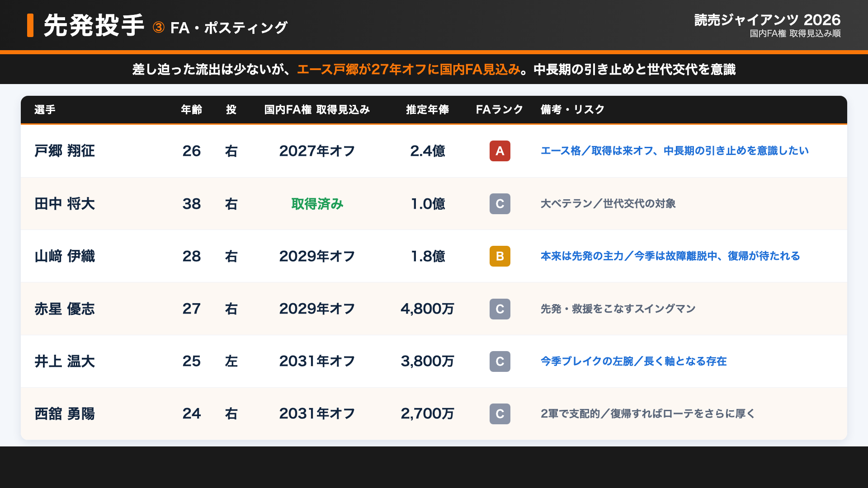Select player name 山﨑 伊織
Screen dimensions: 868x488
coord(65,256)
